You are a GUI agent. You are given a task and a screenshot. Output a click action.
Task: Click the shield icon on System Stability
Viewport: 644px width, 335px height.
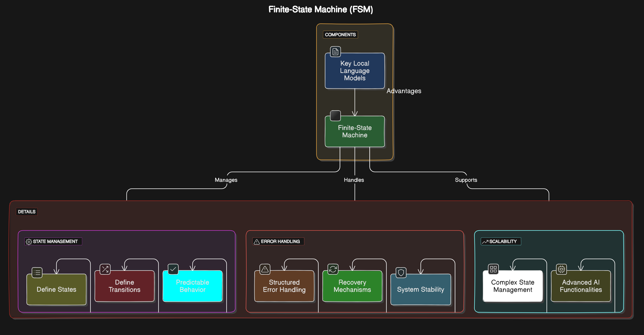401,273
